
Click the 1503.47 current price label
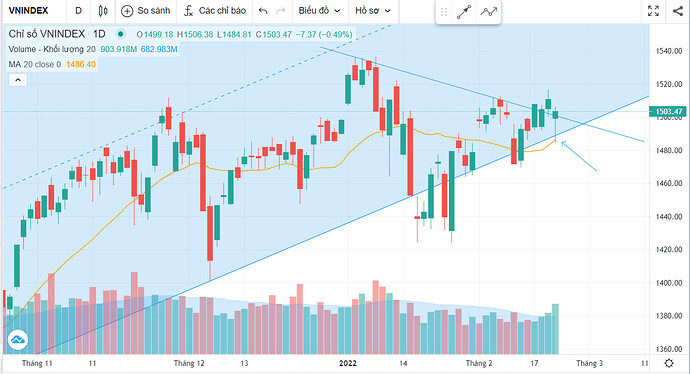[668, 112]
